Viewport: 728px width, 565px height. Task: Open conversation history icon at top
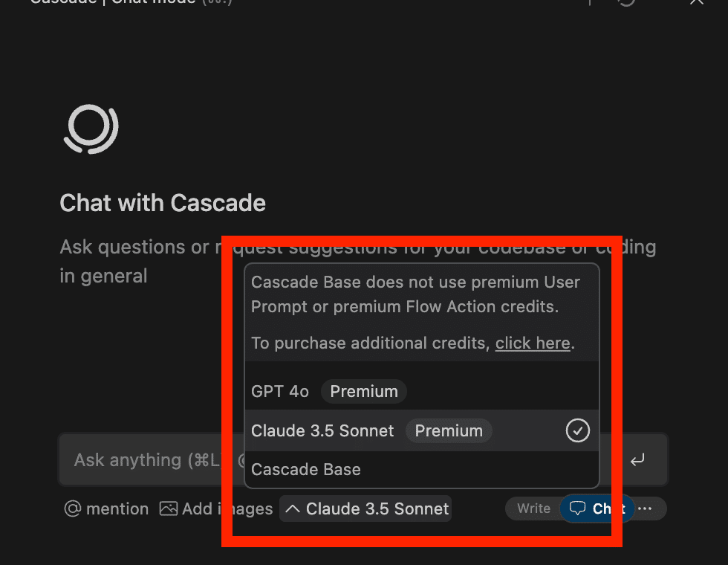click(x=627, y=2)
